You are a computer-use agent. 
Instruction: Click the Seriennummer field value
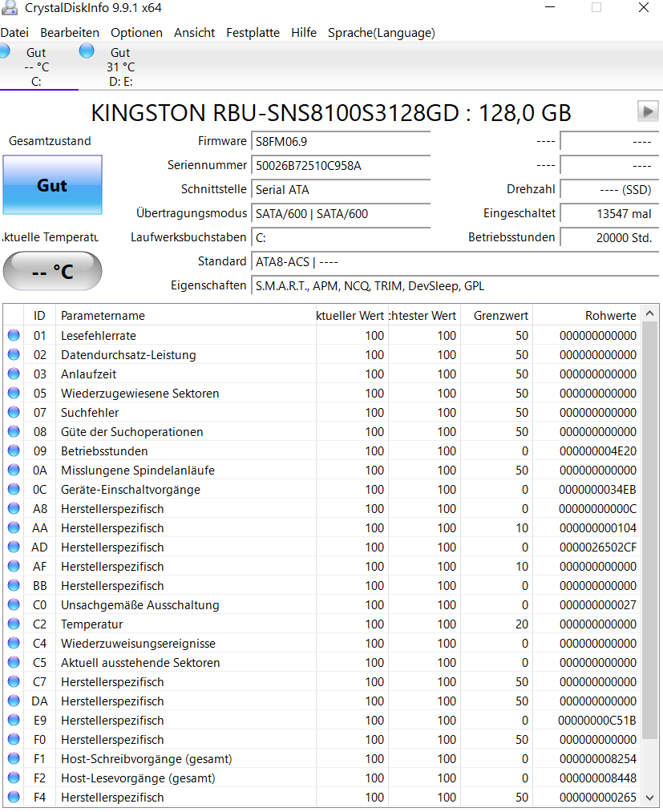(x=341, y=166)
